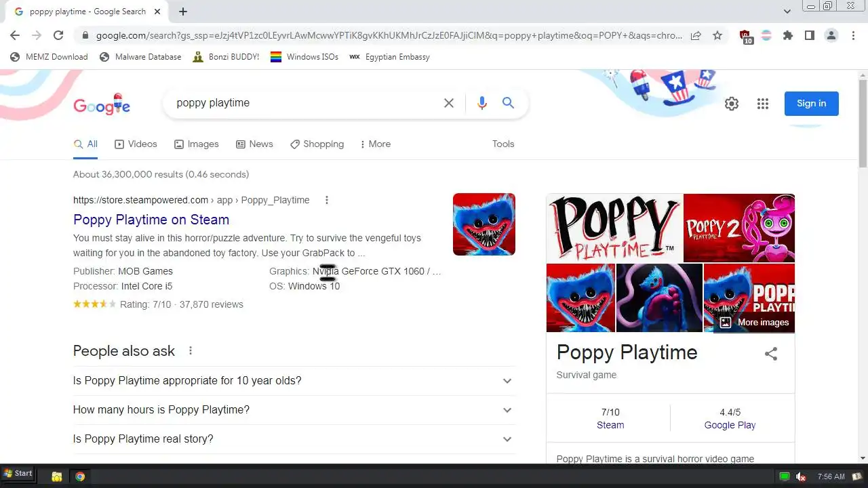
Task: Open the Windows Start menu
Action: 18,474
